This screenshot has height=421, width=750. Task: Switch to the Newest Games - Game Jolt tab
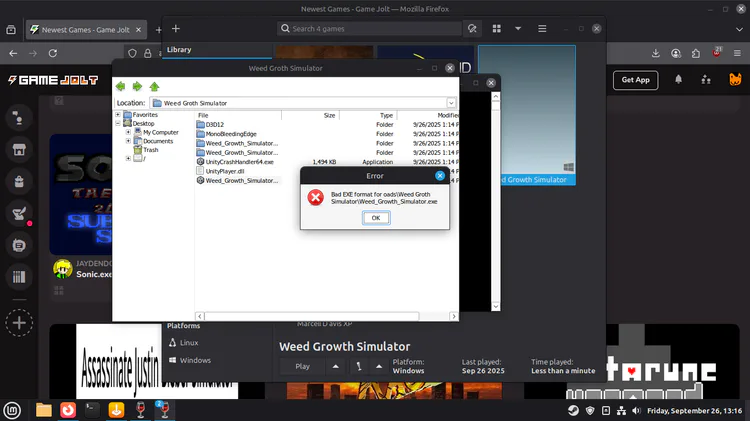click(x=86, y=30)
